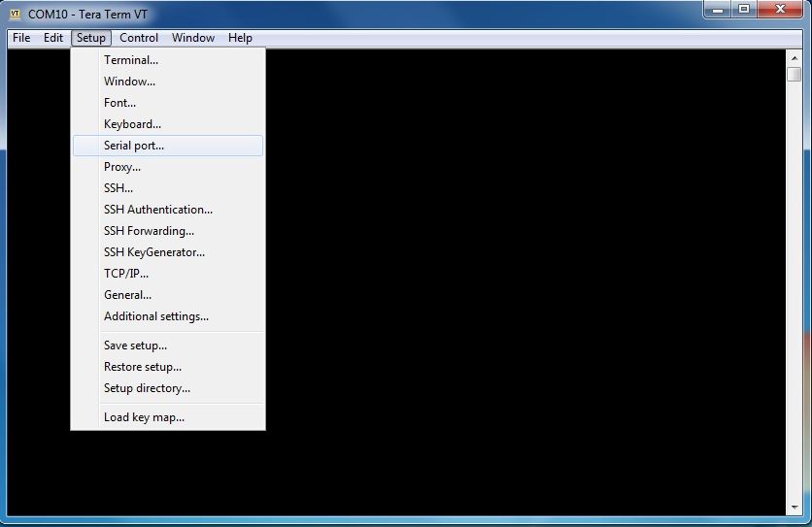The height and width of the screenshot is (527, 812).
Task: Choose Restore setup... entry
Action: pyautogui.click(x=168, y=367)
